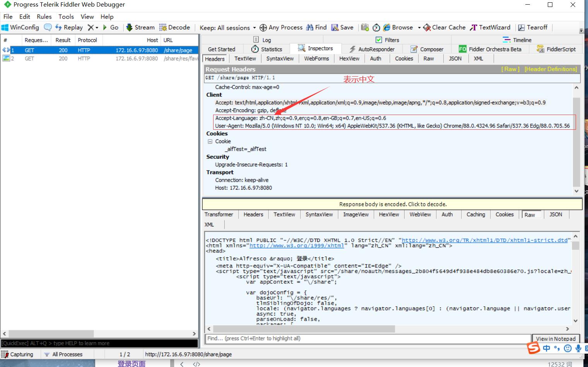Screen dimensions: 588x367
Task: Click the Any Process target icon
Action: (x=263, y=27)
